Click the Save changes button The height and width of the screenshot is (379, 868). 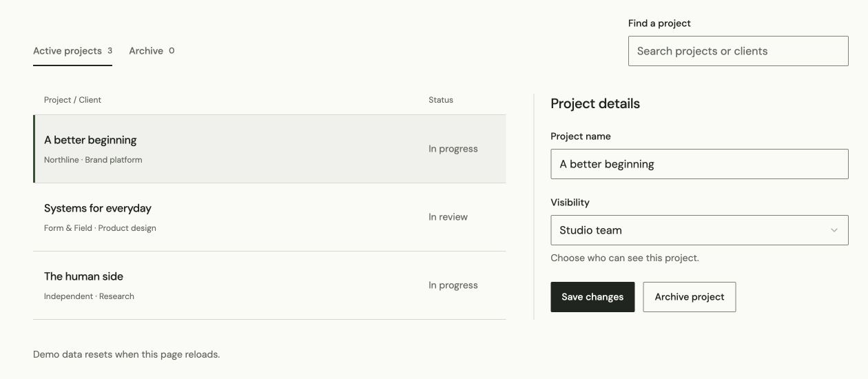tap(592, 297)
